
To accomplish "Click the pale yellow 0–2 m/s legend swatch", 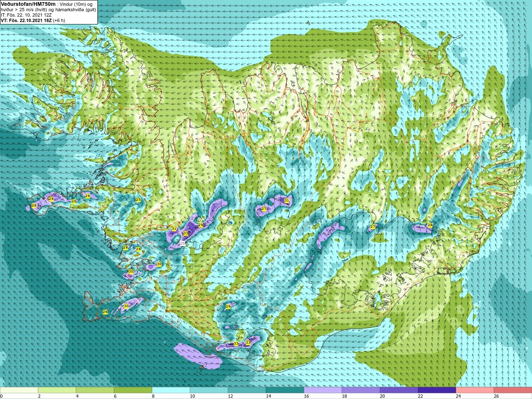I will click(19, 390).
